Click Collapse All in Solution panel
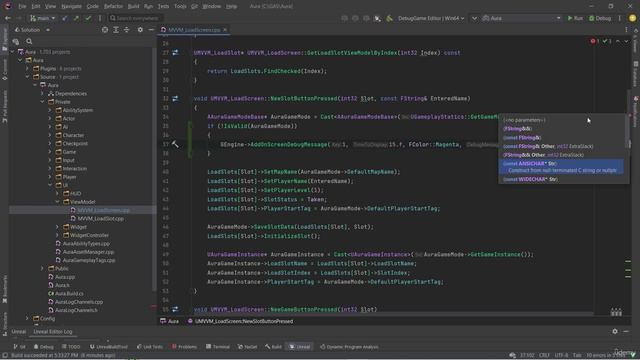 click(127, 30)
